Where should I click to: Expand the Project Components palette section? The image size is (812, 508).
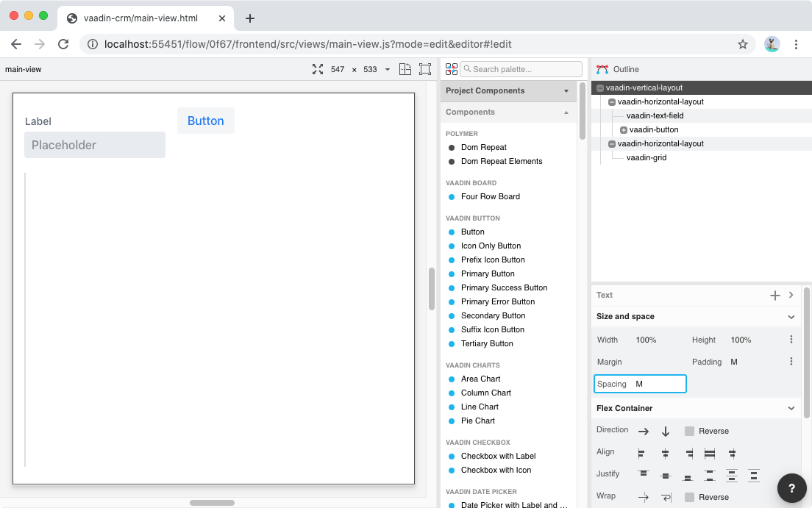point(566,91)
